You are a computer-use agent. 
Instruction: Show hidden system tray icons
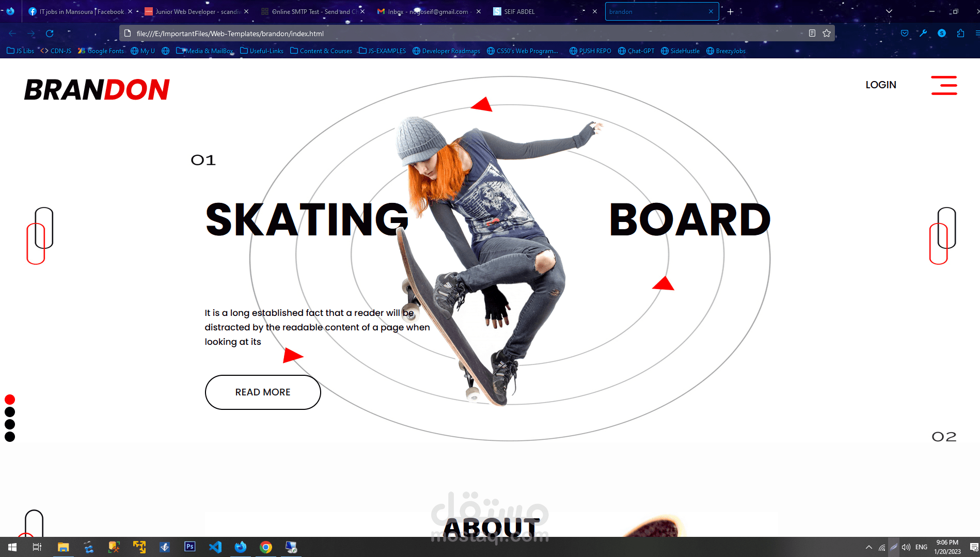[x=868, y=547]
